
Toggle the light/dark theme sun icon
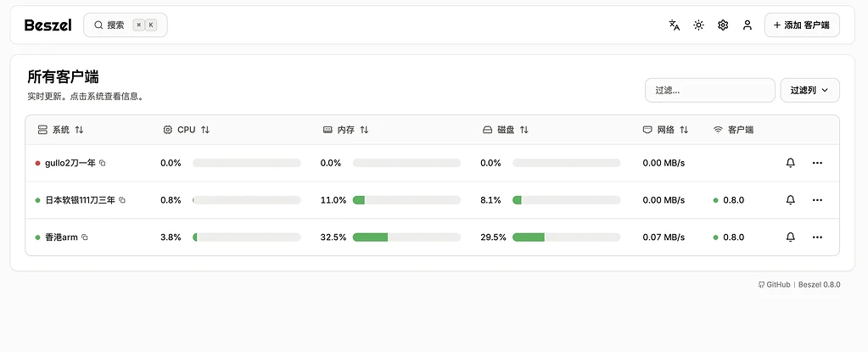(698, 25)
